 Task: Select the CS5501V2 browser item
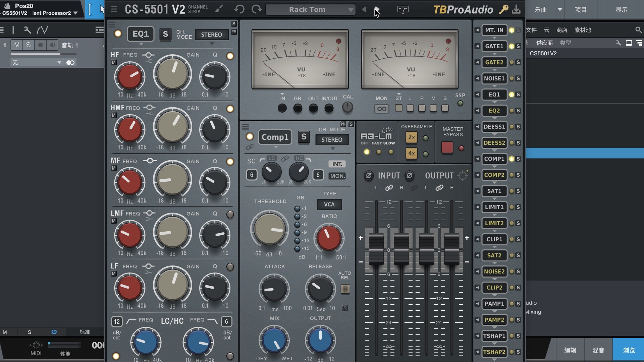543,53
